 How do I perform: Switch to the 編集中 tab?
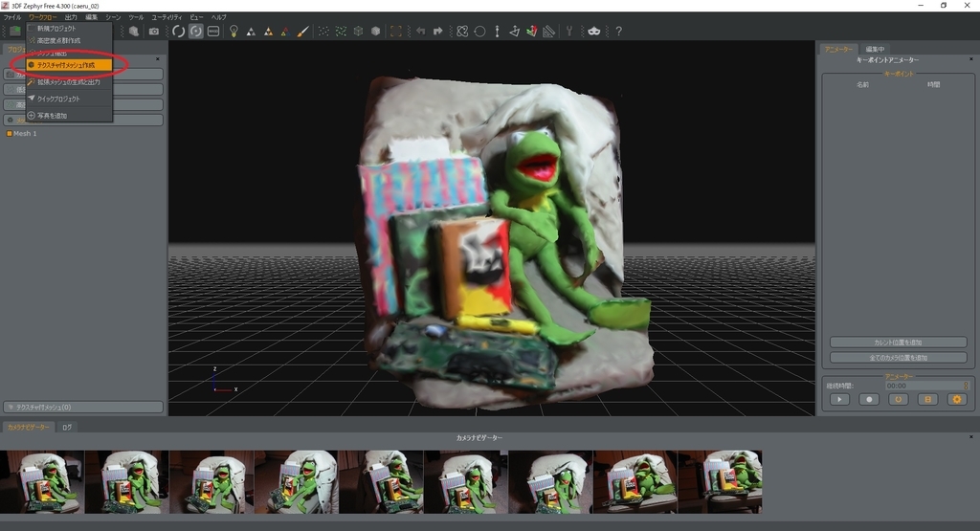click(x=875, y=49)
